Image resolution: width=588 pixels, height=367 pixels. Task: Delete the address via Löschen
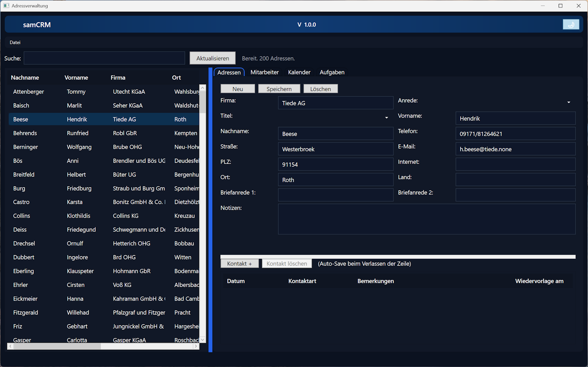320,89
